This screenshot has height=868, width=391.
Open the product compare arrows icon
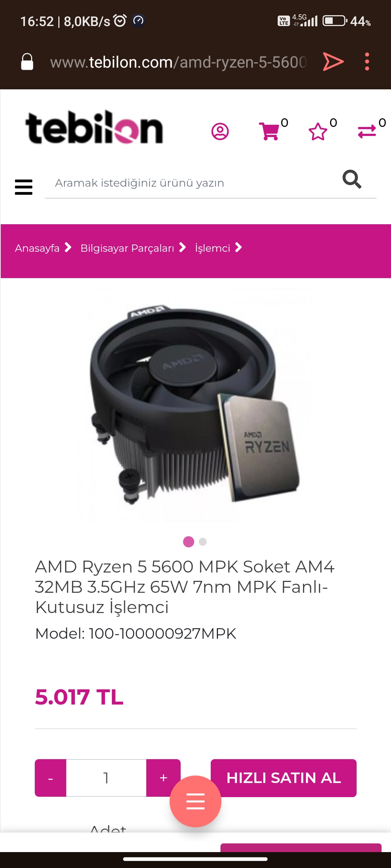[x=367, y=132]
